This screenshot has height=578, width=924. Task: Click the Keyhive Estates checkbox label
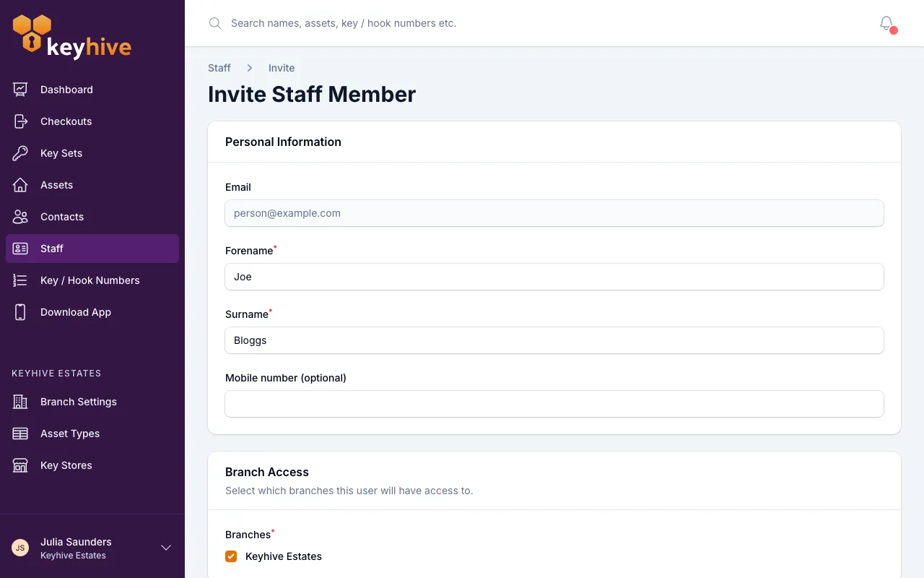(x=284, y=556)
